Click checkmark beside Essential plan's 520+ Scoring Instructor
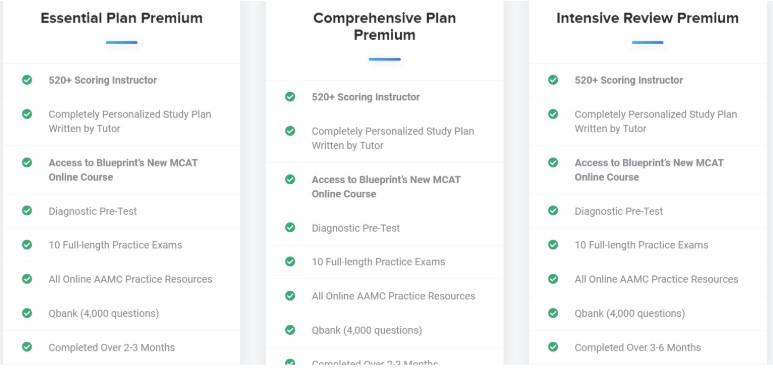 [x=27, y=80]
